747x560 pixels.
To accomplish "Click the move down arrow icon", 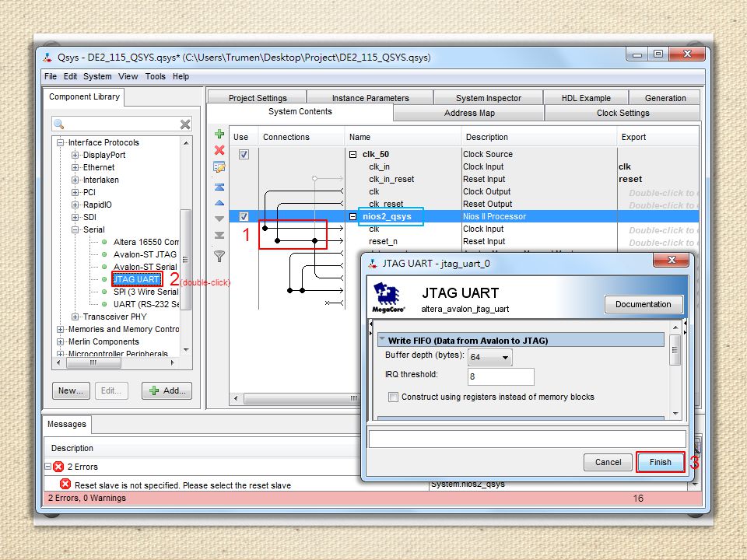I will coord(219,219).
